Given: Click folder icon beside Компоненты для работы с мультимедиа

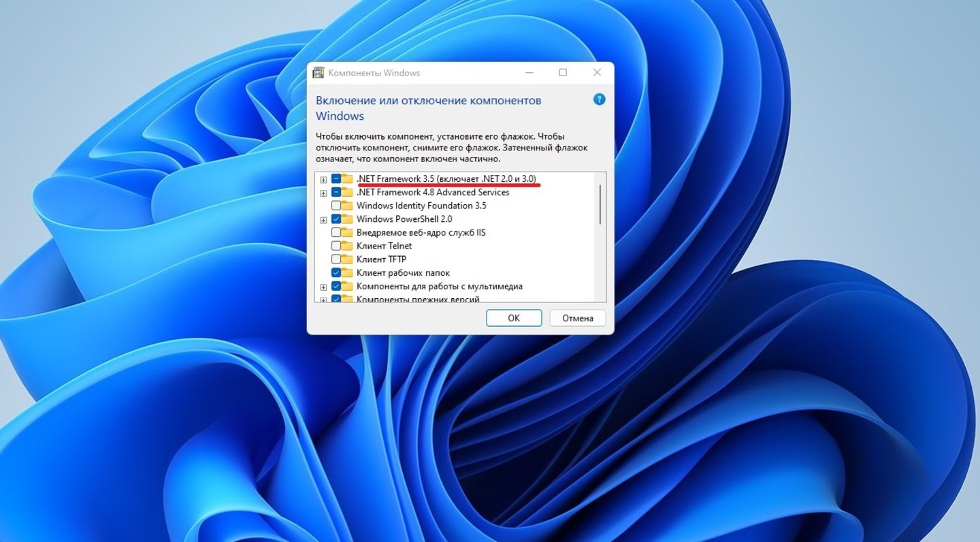Looking at the screenshot, I should 348,287.
